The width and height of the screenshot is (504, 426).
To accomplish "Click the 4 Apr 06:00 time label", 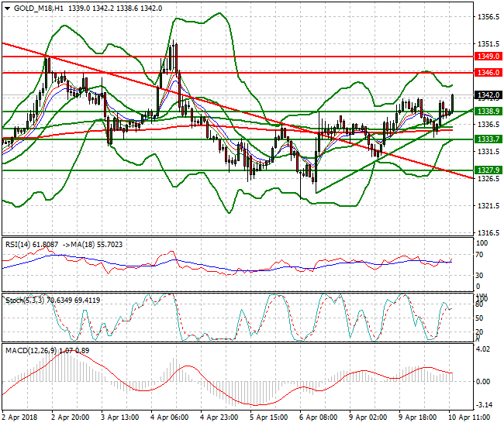I will point(169,417).
